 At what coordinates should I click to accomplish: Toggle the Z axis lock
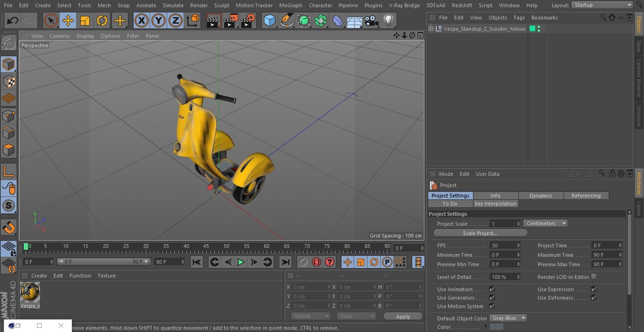pyautogui.click(x=175, y=21)
